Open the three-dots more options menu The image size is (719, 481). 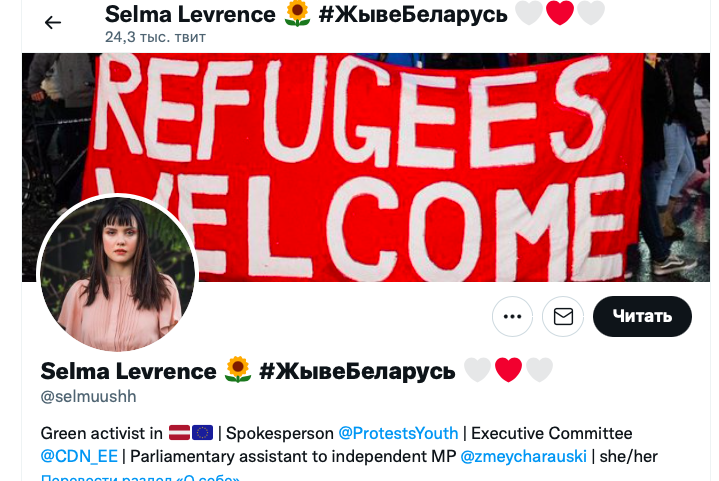coord(512,316)
